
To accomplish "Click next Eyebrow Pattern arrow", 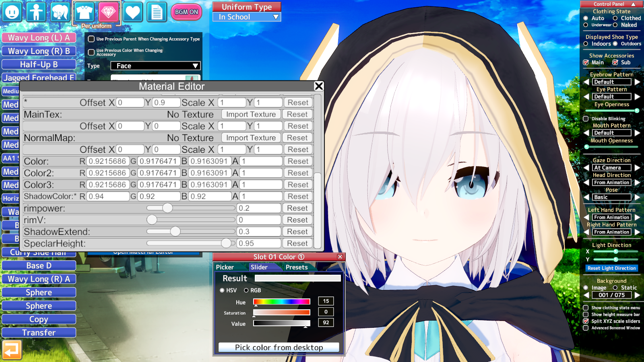I will [637, 82].
